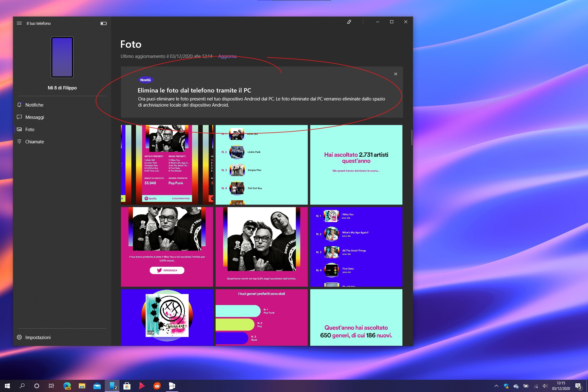Open the hamburger navigation menu

point(19,23)
